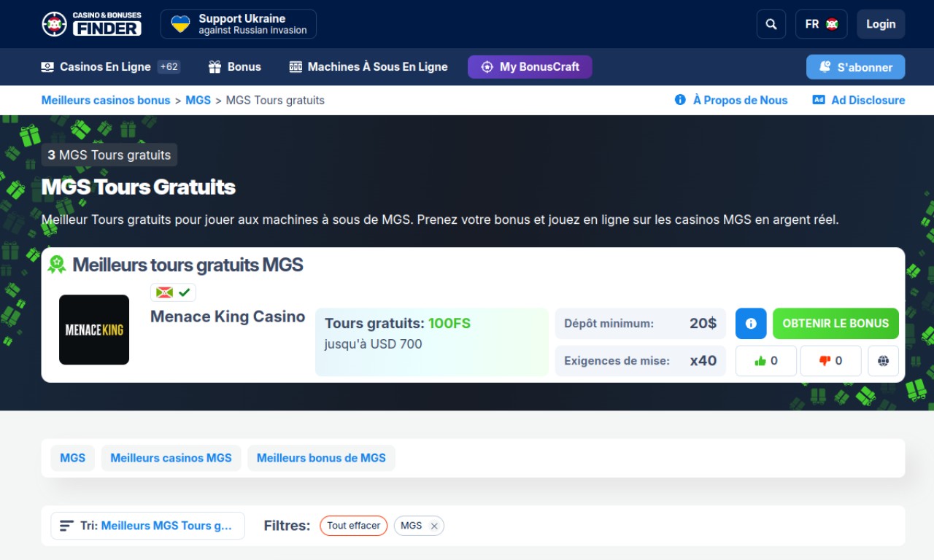Click the flag verified badge above Menace King
Image resolution: width=934 pixels, height=560 pixels.
click(x=173, y=292)
